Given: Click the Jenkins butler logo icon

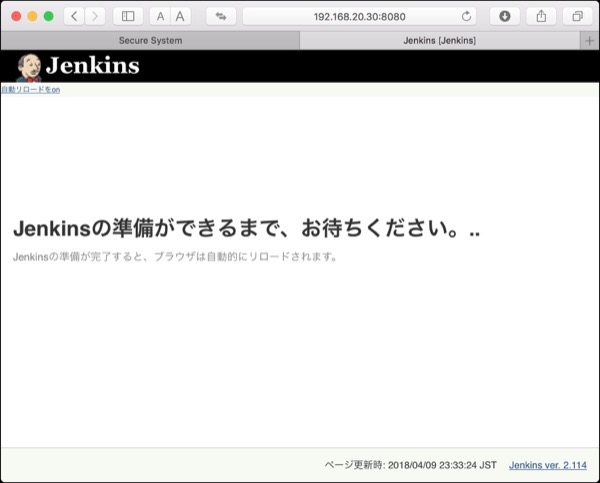Looking at the screenshot, I should [x=28, y=67].
